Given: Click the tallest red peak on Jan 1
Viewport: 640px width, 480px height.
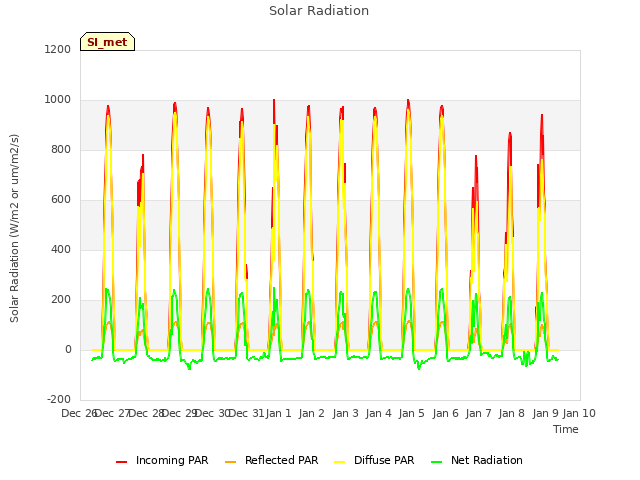Looking at the screenshot, I should [274, 101].
